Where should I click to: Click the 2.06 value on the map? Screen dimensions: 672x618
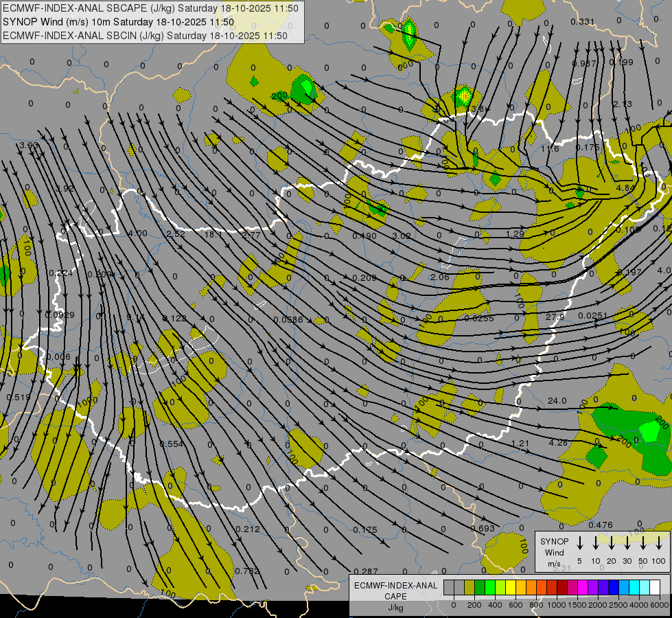(440, 277)
